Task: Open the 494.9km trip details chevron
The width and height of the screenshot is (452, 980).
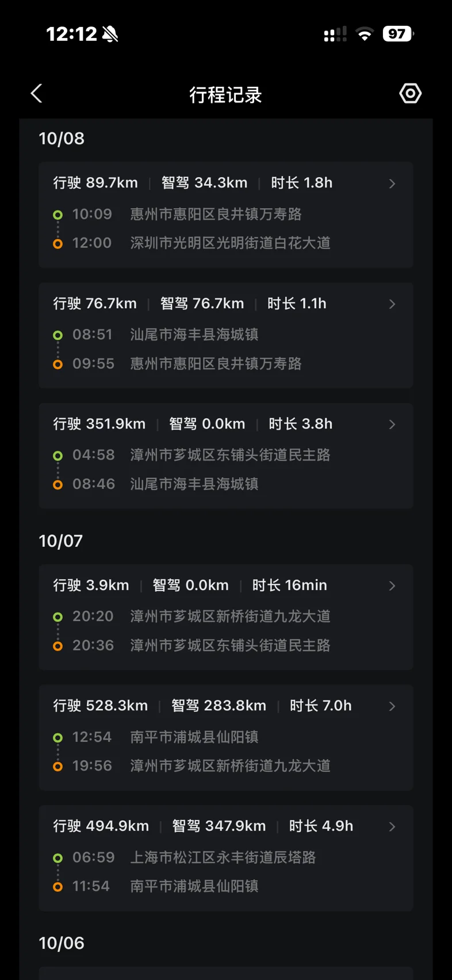Action: point(392,826)
